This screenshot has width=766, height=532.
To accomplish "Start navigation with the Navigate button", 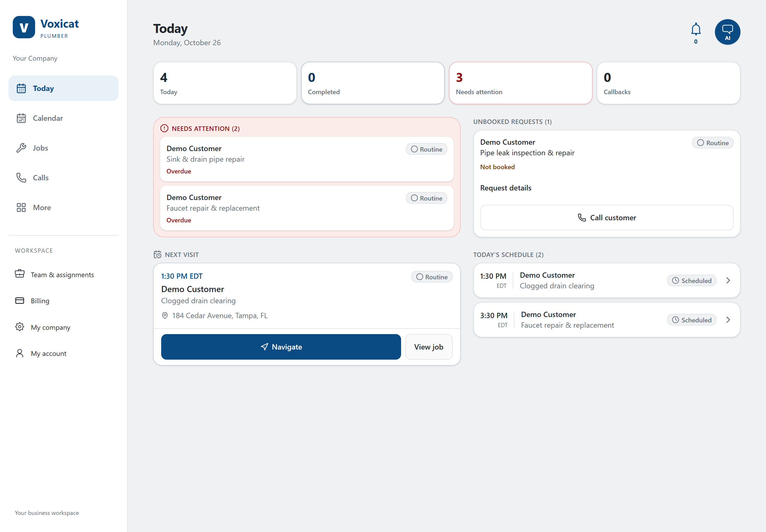I will point(281,347).
